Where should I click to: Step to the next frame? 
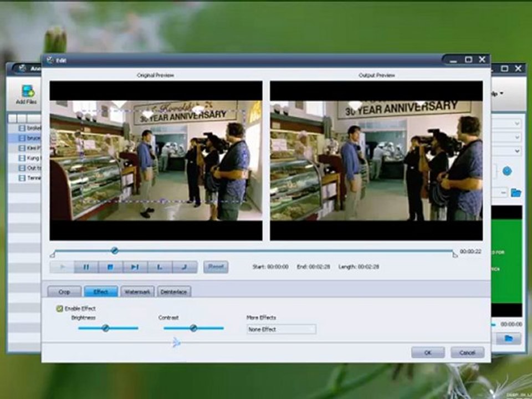[135, 267]
